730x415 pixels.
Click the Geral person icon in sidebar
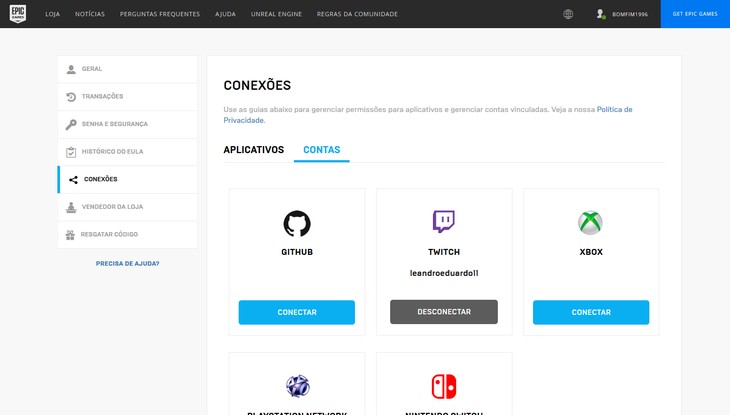71,69
